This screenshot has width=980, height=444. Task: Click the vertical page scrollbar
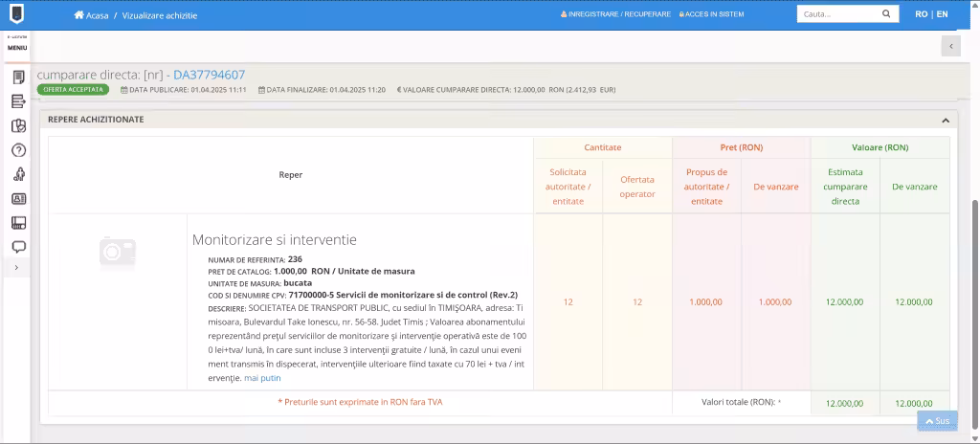974,313
